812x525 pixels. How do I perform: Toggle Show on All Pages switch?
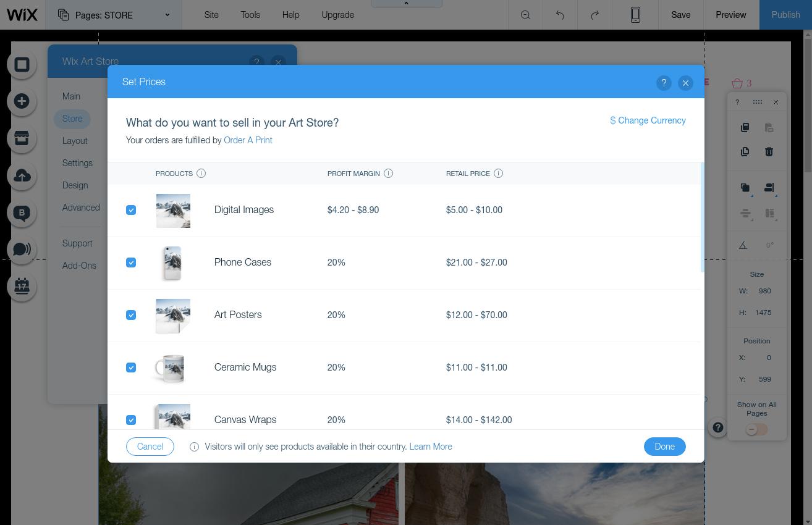tap(756, 429)
